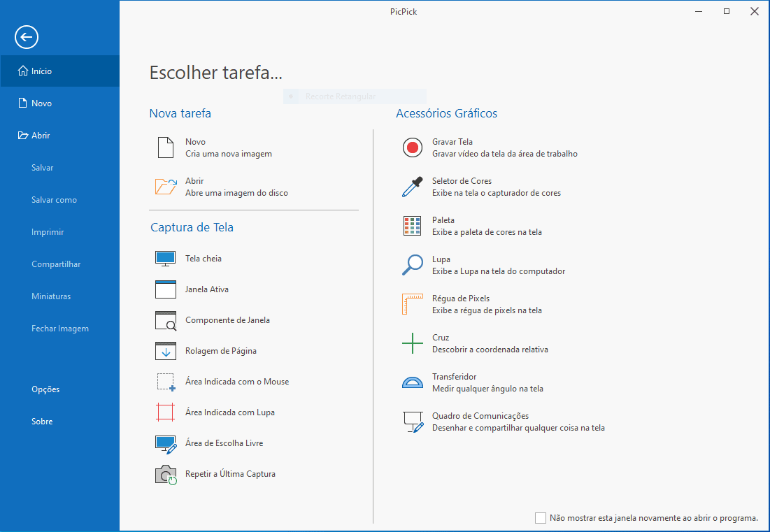Click the blank page icon under Nova tarefa

[x=166, y=148]
